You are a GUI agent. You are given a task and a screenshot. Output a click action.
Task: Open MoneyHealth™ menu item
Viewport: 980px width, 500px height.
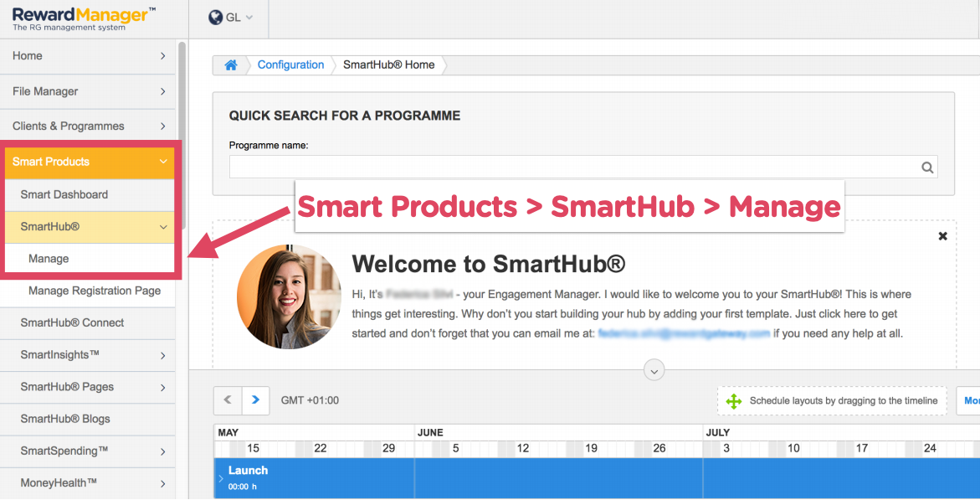coord(88,483)
